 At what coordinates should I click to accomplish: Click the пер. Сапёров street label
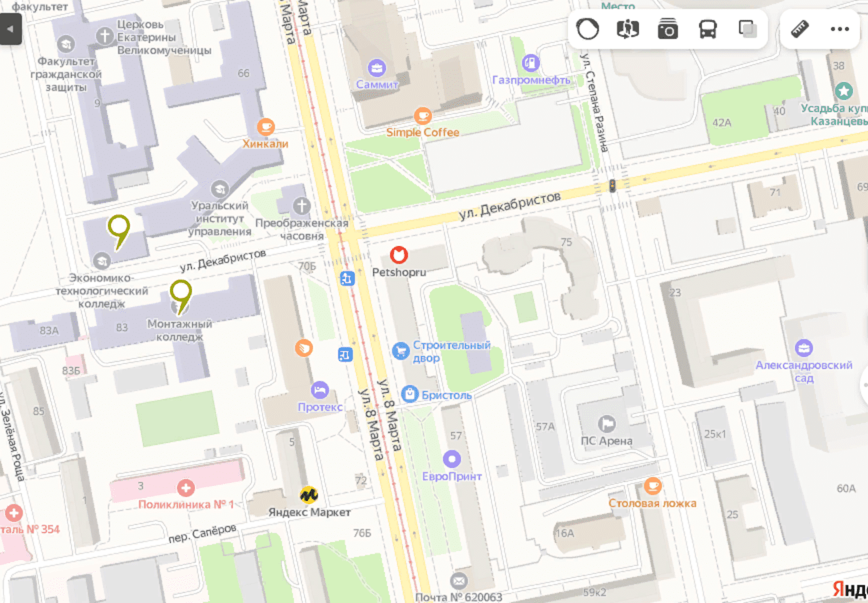pos(203,533)
